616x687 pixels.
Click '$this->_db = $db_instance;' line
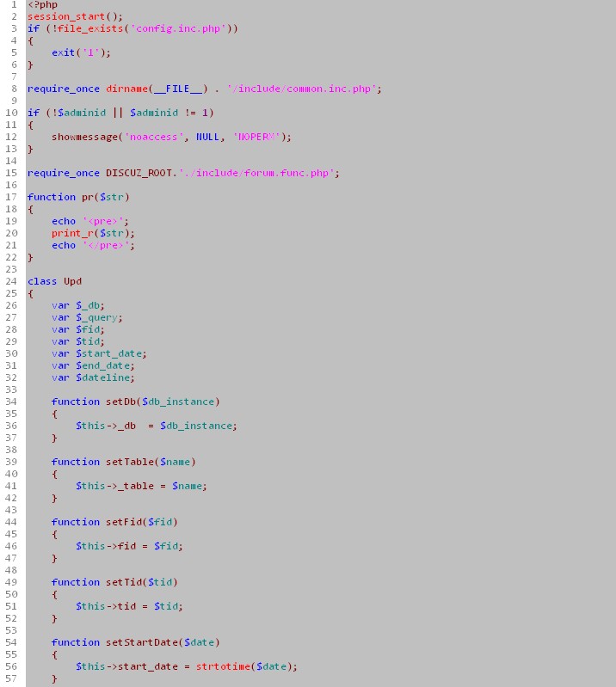click(157, 426)
